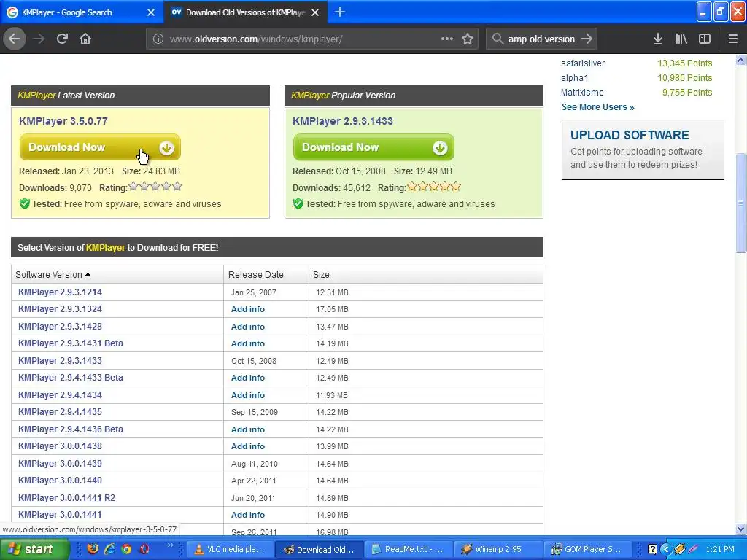The height and width of the screenshot is (560, 747).
Task: Click the search magnifier icon
Action: click(498, 39)
